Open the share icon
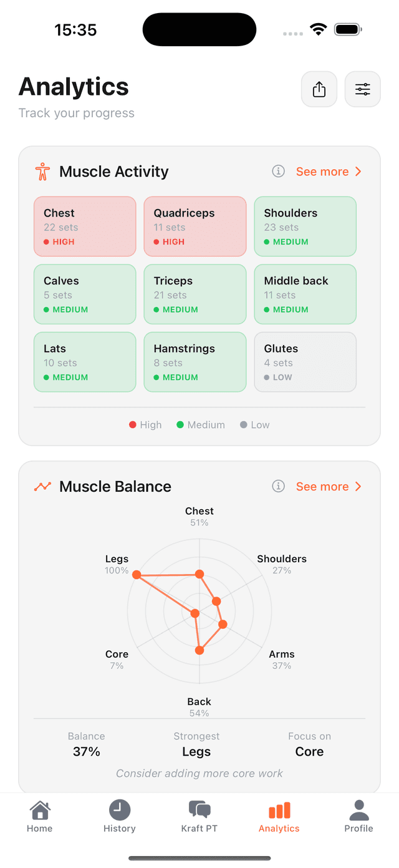The image size is (399, 868). click(x=319, y=89)
